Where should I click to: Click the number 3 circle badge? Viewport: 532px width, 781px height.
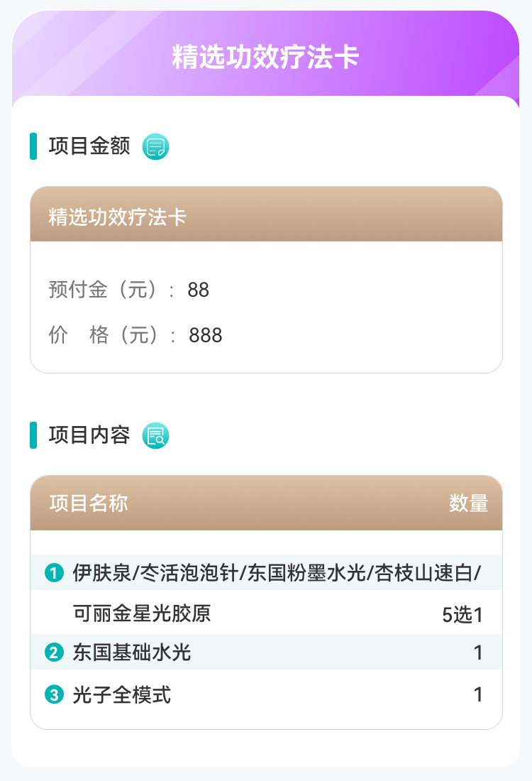pyautogui.click(x=54, y=694)
